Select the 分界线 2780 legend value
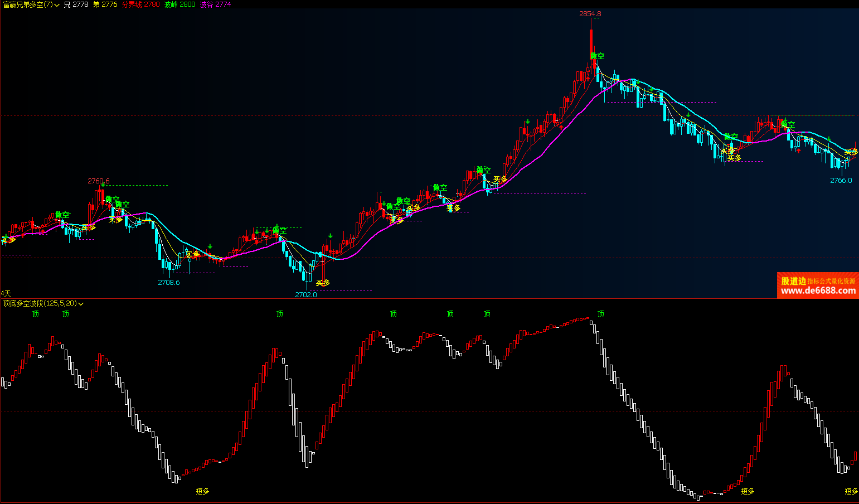Screen dimensions: 859x504 tap(140, 4)
